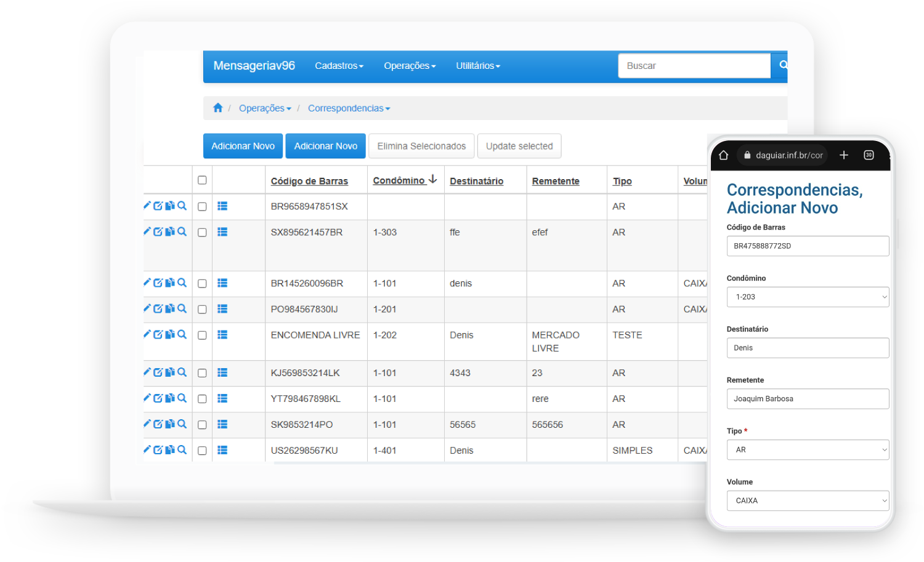Screen dimensions: 924x562
Task: Expand the Operações breadcrumb dropdown
Action: tap(265, 108)
